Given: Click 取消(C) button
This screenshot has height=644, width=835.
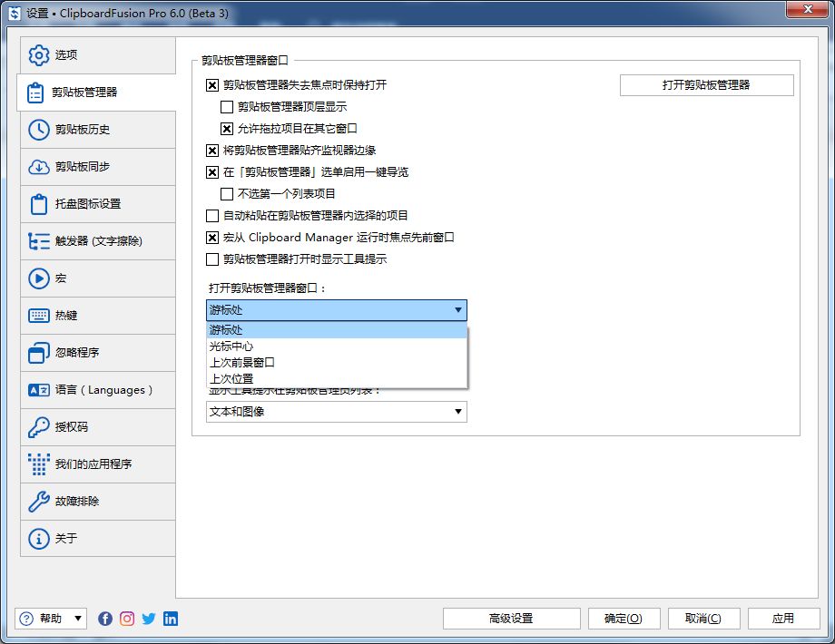Looking at the screenshot, I should (703, 619).
